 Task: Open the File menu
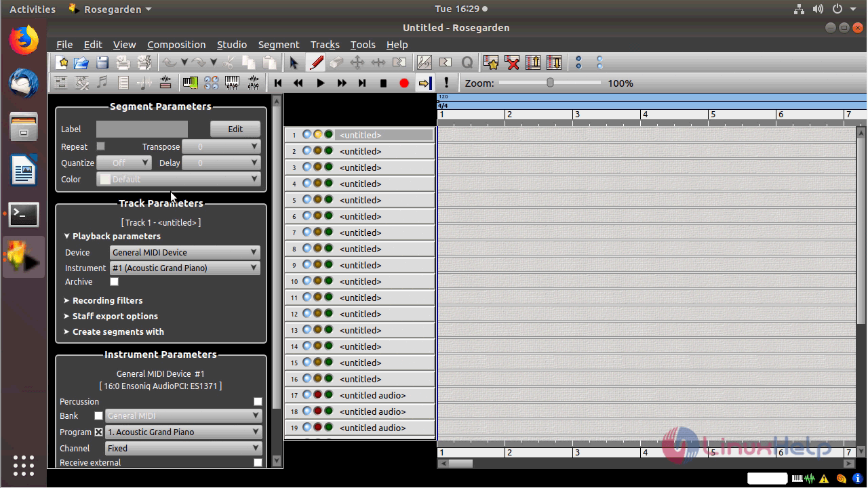click(64, 45)
